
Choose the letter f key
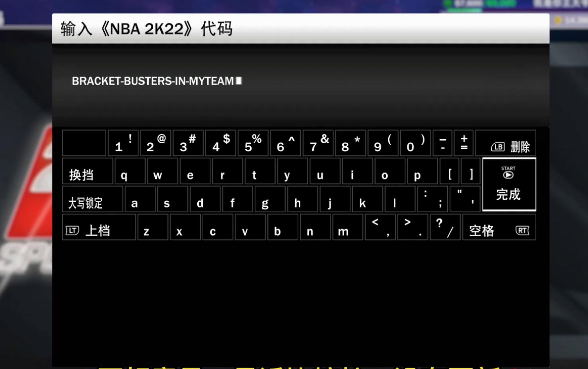click(x=238, y=199)
